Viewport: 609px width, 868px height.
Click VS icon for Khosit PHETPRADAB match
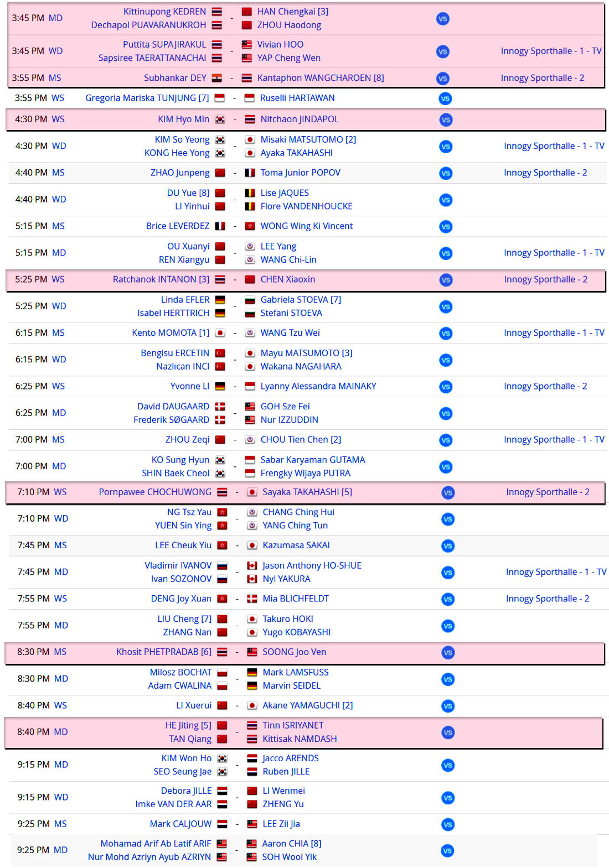[448, 653]
